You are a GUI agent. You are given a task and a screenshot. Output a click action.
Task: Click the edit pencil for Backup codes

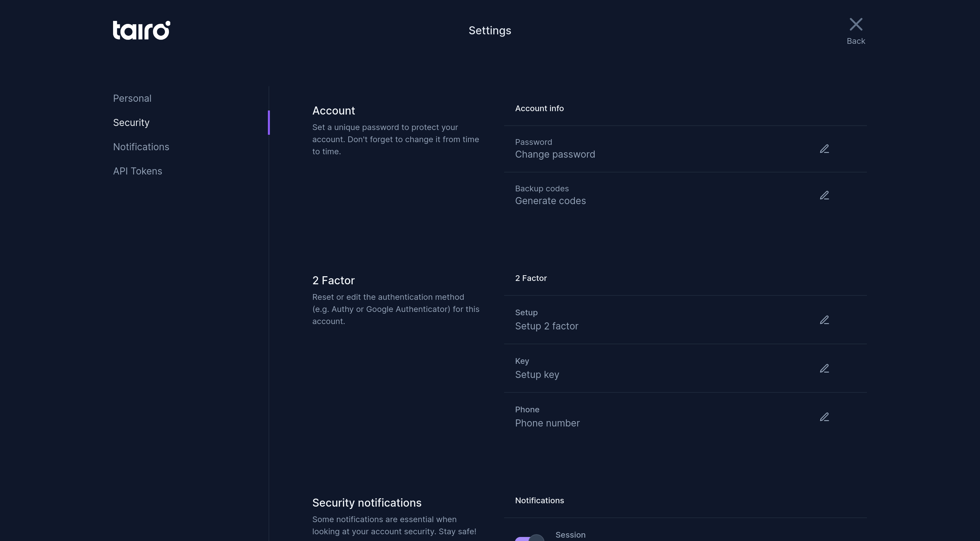(824, 195)
